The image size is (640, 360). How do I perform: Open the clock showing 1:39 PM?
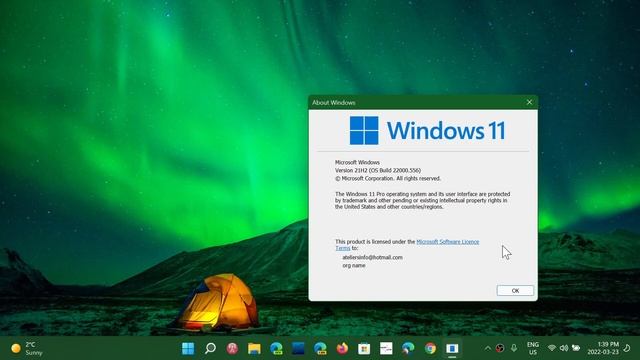point(603,348)
